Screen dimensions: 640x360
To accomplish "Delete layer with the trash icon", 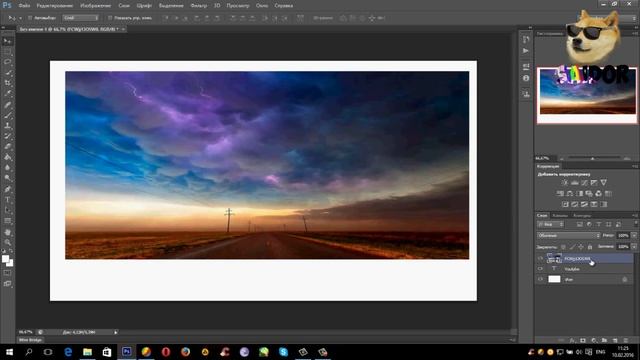I will click(x=626, y=340).
